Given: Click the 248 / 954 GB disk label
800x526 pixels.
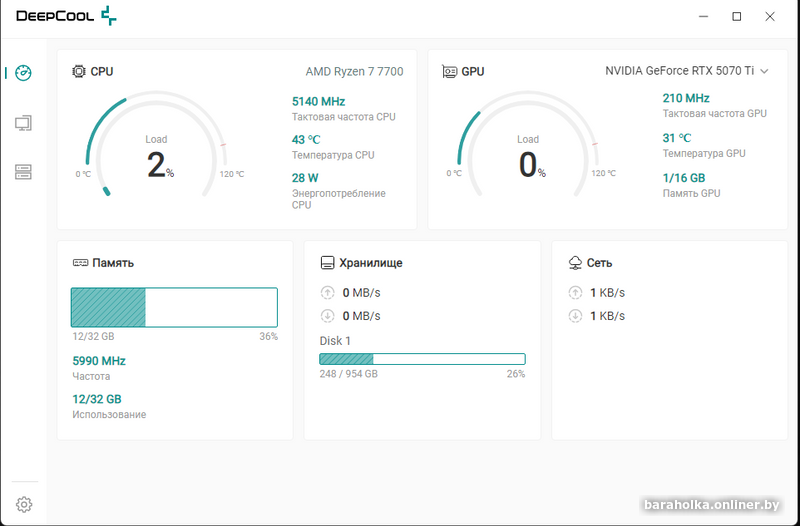Looking at the screenshot, I should 348,374.
